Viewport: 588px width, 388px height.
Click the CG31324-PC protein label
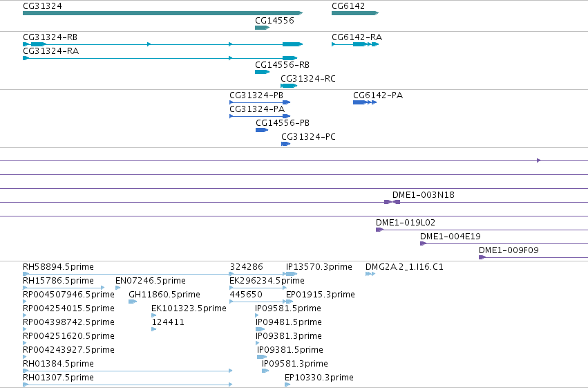click(308, 137)
